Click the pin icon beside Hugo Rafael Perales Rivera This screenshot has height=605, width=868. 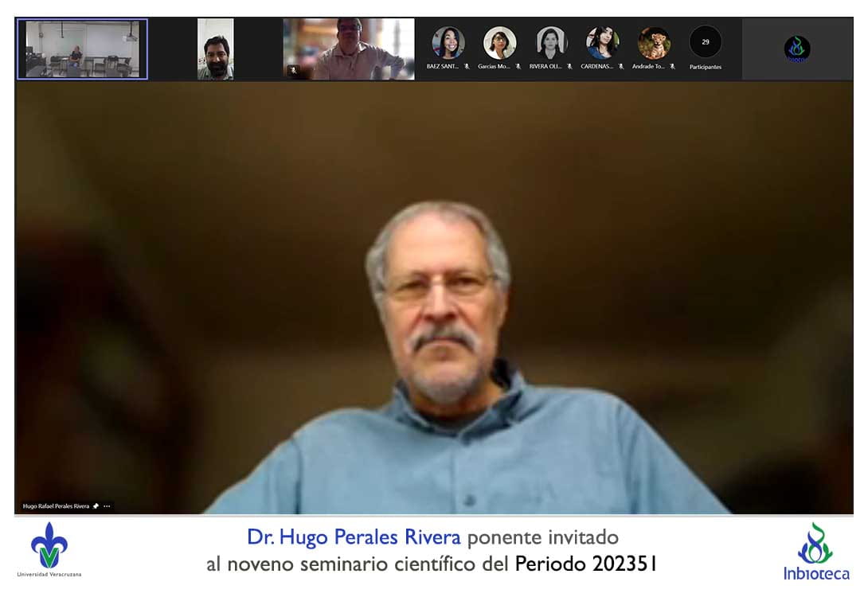96,506
